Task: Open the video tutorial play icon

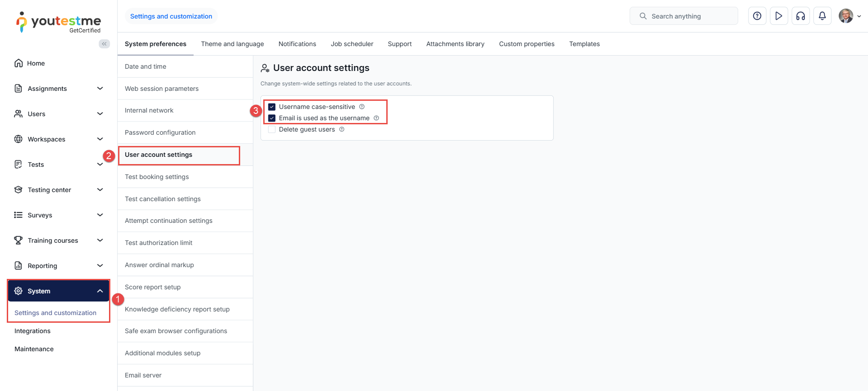Action: 778,16
